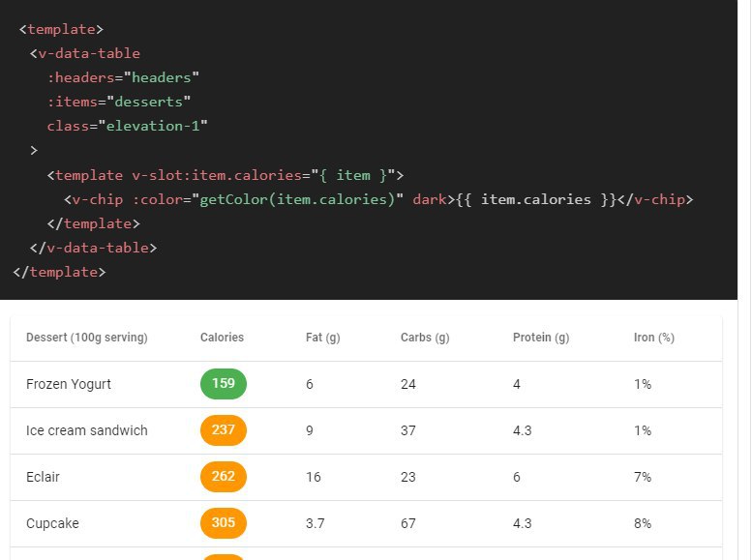Select the Frozen Yogurt row name
752x560 pixels.
(69, 384)
